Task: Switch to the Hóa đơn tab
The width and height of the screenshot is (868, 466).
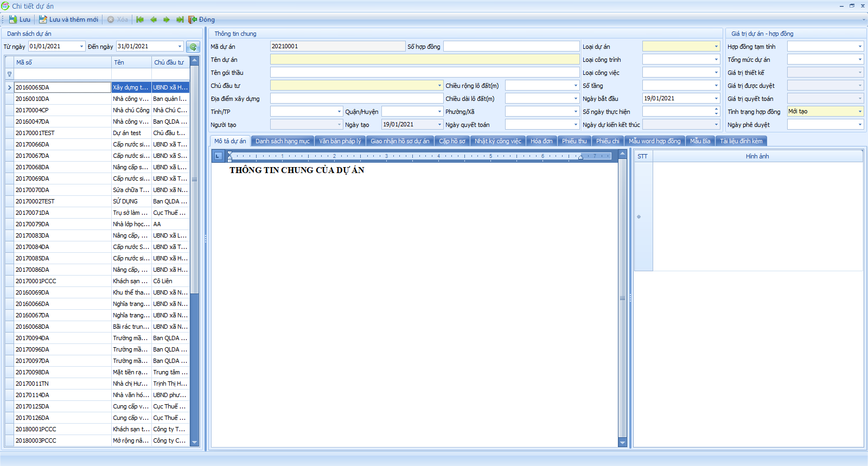Action: pyautogui.click(x=541, y=141)
